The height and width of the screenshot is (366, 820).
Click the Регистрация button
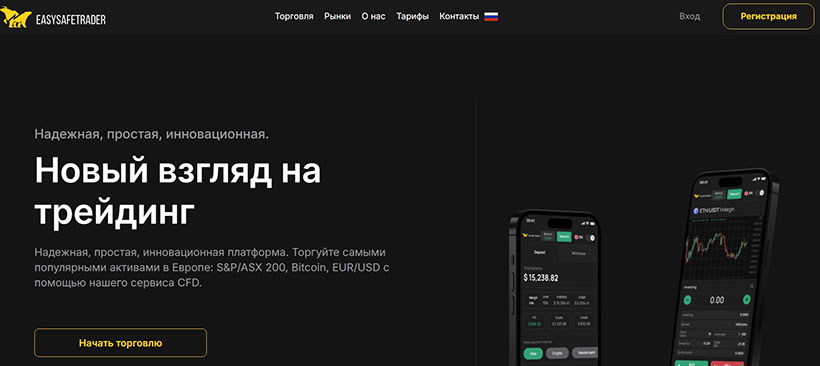[768, 16]
